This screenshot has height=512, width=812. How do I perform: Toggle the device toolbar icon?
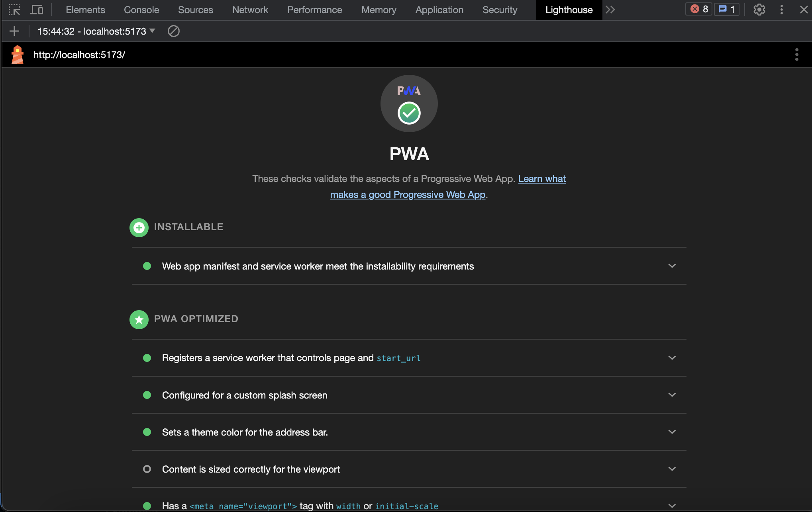pyautogui.click(x=37, y=10)
